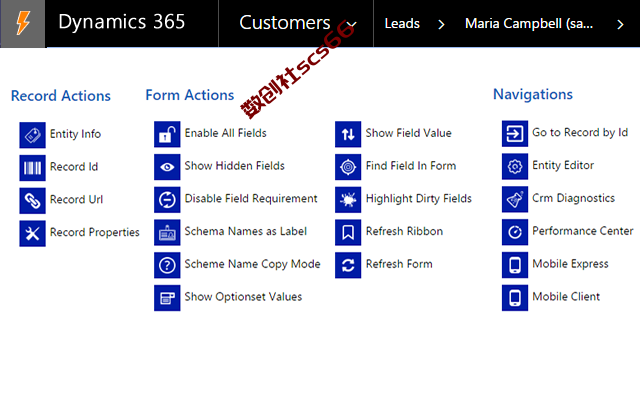
Task: Click the Find Field In Form target icon
Action: [x=348, y=167]
